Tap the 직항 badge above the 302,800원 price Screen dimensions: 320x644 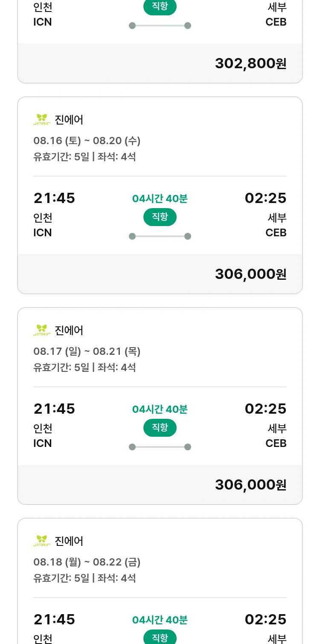click(160, 7)
